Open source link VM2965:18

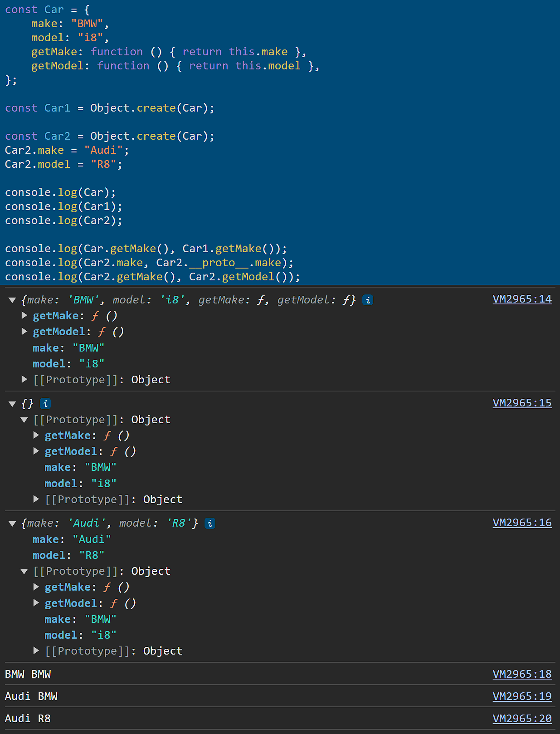tap(522, 674)
